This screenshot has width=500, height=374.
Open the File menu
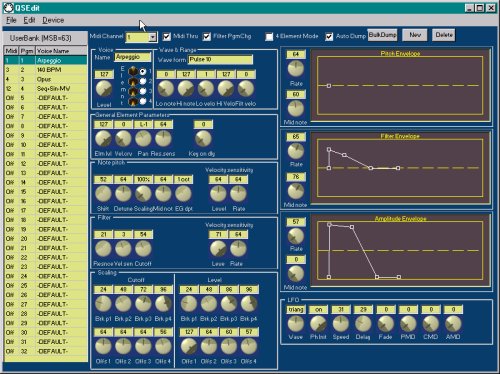tap(11, 20)
